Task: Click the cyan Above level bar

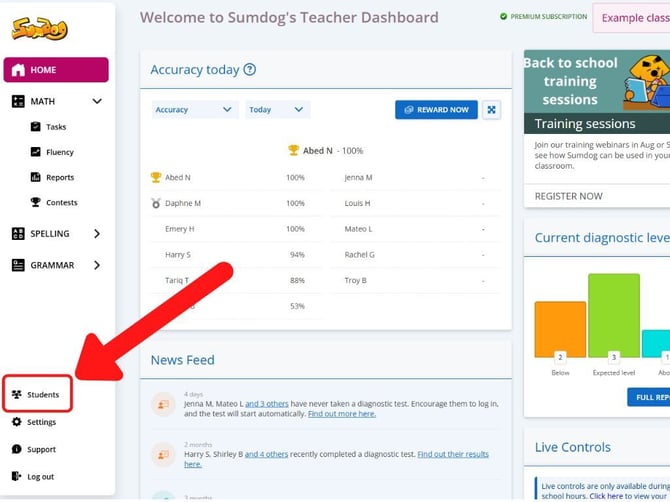Action: 656,343
